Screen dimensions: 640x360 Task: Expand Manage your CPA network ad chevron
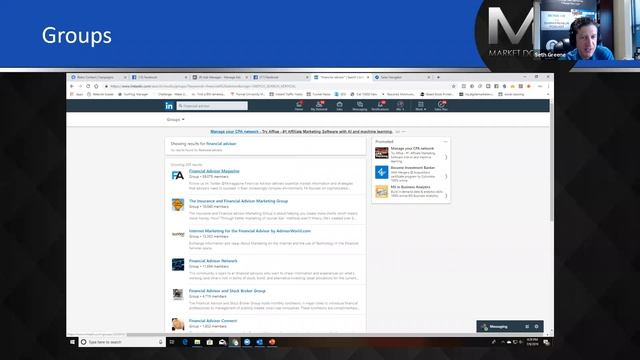(x=446, y=157)
